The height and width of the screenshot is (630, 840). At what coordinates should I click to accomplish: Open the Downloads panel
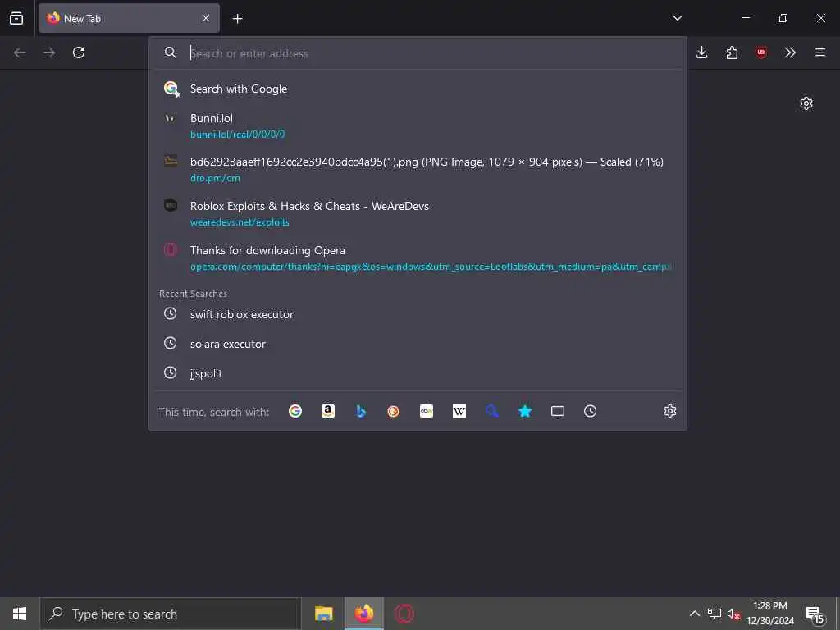click(x=702, y=52)
